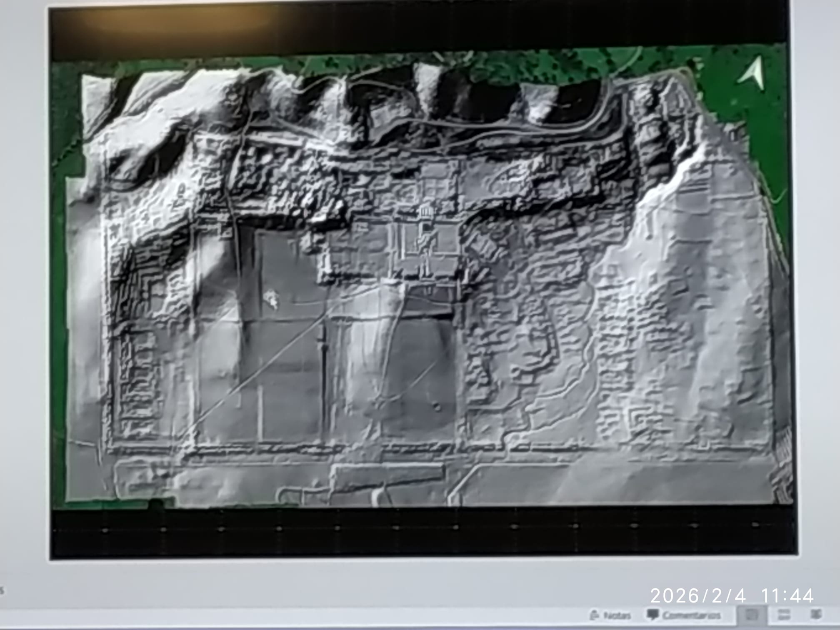
Task: Click the rightmost tick mark on bottom strip
Action: click(x=755, y=525)
